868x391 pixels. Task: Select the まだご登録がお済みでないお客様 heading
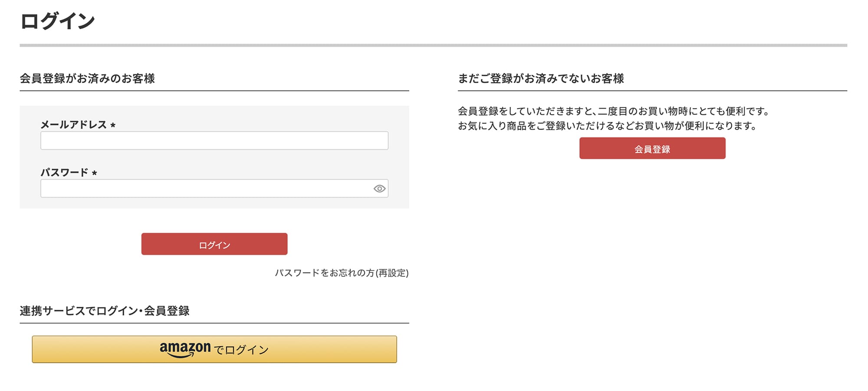(x=541, y=79)
